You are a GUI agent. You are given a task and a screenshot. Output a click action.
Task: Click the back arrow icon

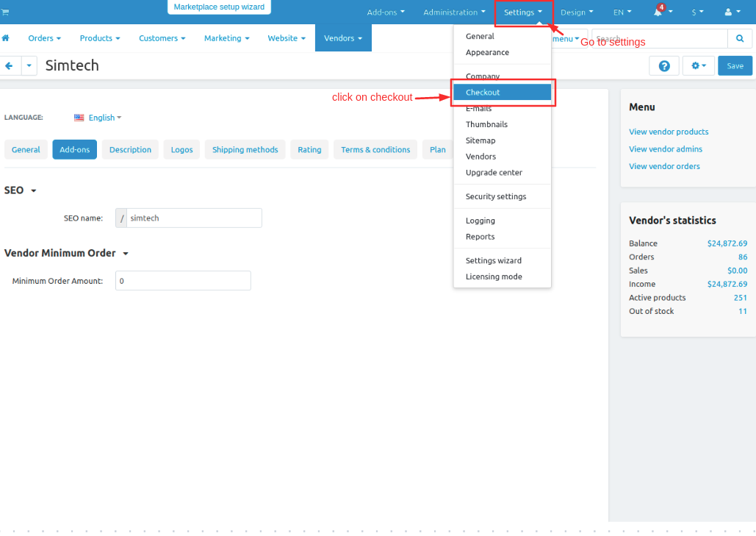[x=9, y=65]
